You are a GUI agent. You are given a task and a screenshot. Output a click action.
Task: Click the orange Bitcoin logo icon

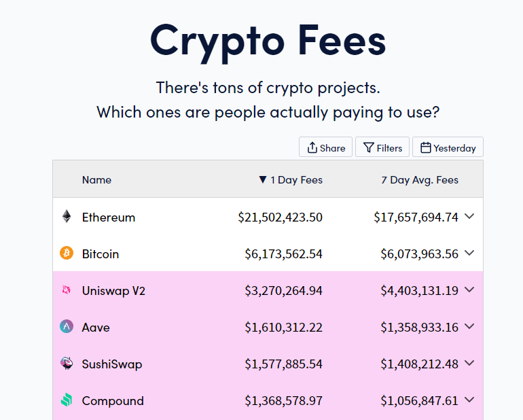(67, 253)
